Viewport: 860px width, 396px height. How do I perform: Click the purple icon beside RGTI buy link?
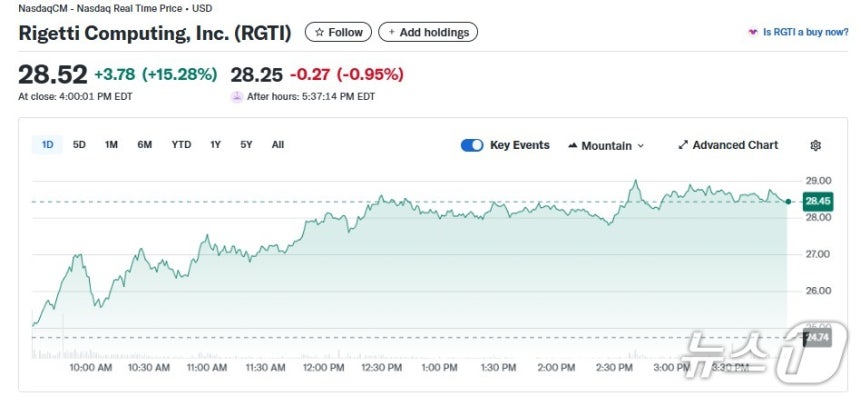pyautogui.click(x=752, y=32)
